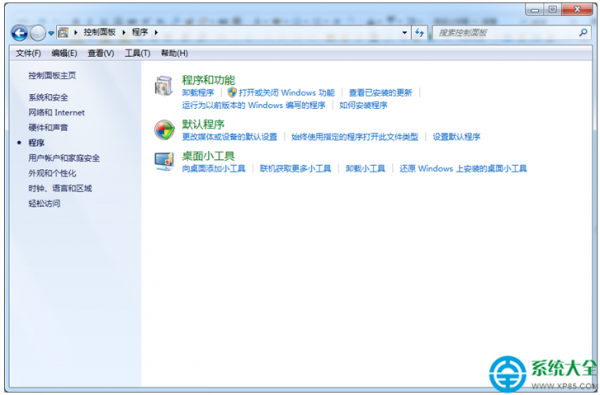Select the 程序 sidebar item
Image resolution: width=600 pixels, height=395 pixels.
(36, 143)
